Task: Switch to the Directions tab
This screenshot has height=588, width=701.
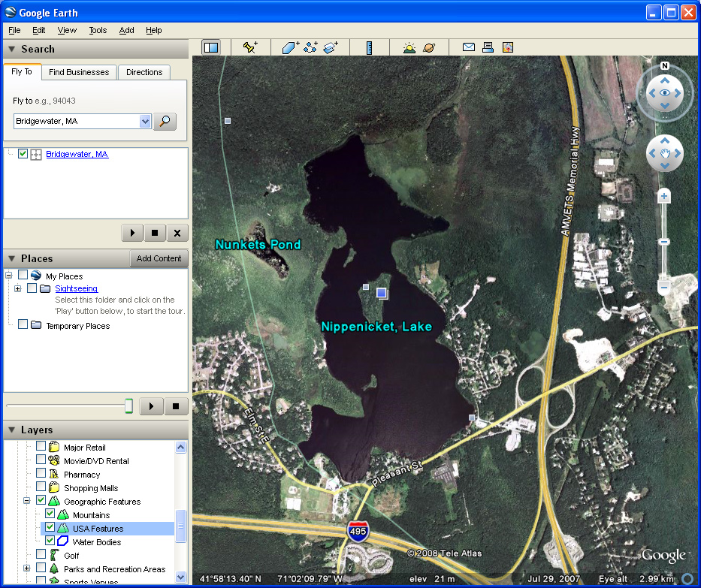Action: click(144, 72)
